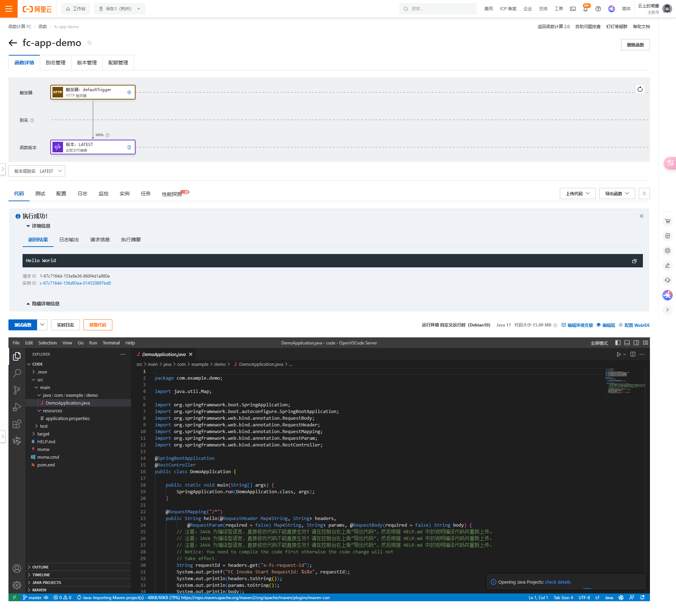Click the trigger diagram refresh icon
Image resolution: width=676 pixels, height=616 pixels.
[640, 89]
